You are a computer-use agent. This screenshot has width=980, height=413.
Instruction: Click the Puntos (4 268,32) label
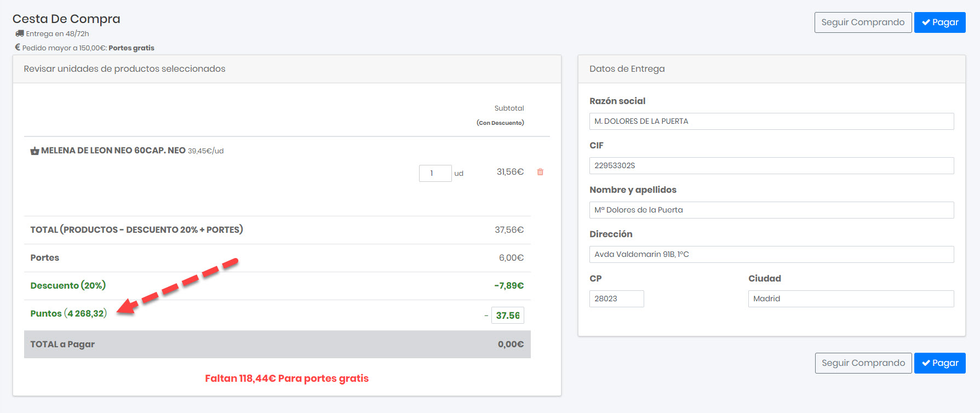coord(68,313)
